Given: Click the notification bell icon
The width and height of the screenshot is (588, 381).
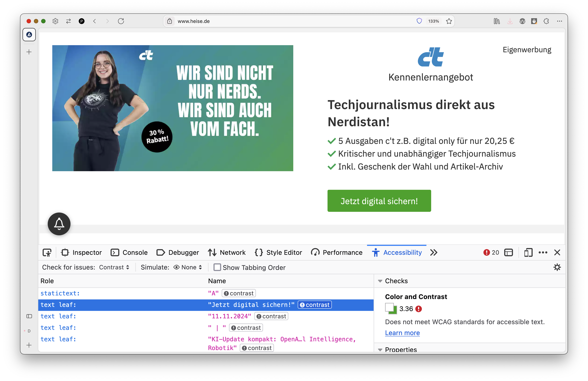Looking at the screenshot, I should (x=59, y=223).
